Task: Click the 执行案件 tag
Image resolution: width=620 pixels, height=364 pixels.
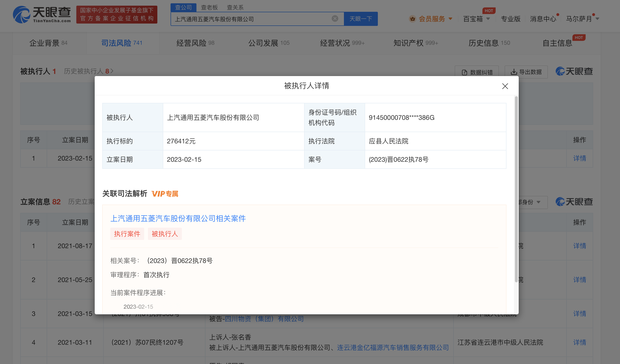Action: 127,234
